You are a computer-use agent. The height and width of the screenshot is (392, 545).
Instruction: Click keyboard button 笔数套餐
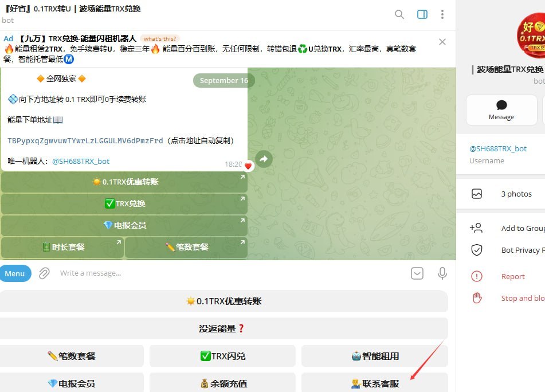pos(72,356)
